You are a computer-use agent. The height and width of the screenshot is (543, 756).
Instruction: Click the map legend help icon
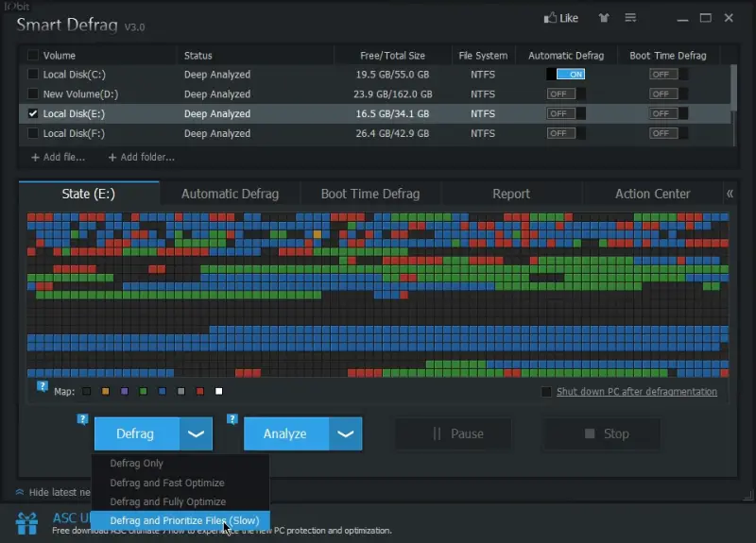[43, 386]
